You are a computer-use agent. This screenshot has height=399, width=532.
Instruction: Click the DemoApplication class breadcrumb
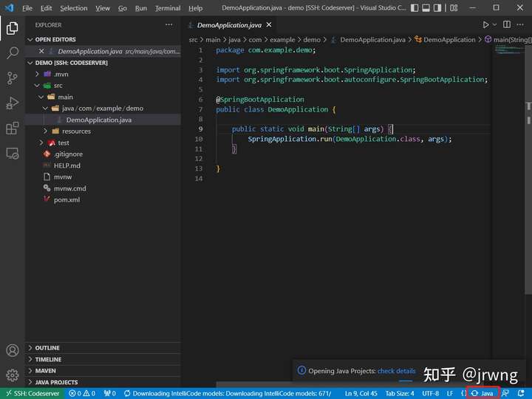pyautogui.click(x=445, y=40)
